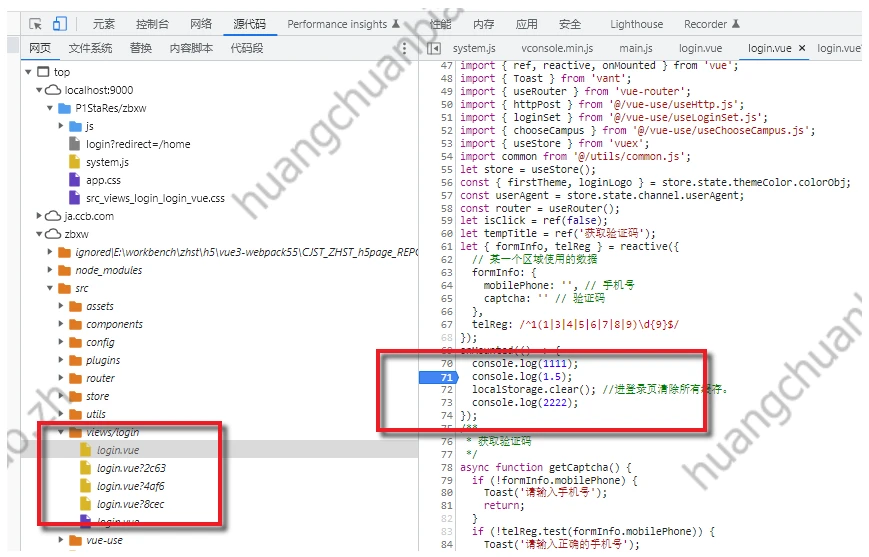Click the router folder icon
The image size is (869, 557).
(x=75, y=378)
